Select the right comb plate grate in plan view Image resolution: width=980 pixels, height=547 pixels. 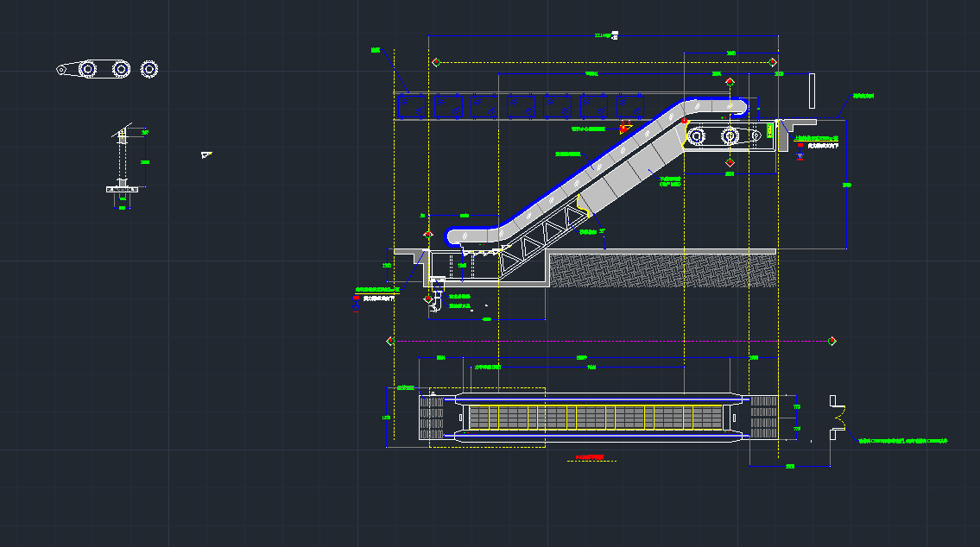tap(763, 418)
